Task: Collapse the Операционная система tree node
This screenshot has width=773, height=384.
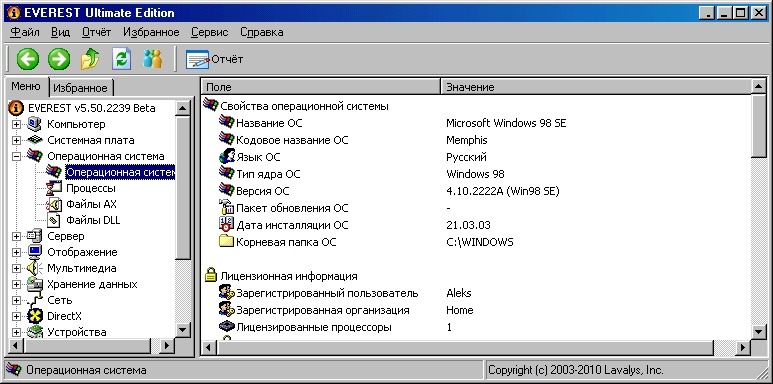Action: (x=16, y=156)
